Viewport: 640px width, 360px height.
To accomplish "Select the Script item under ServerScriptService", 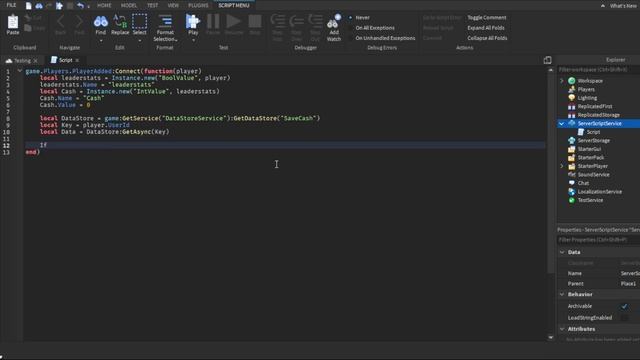I will pyautogui.click(x=593, y=132).
